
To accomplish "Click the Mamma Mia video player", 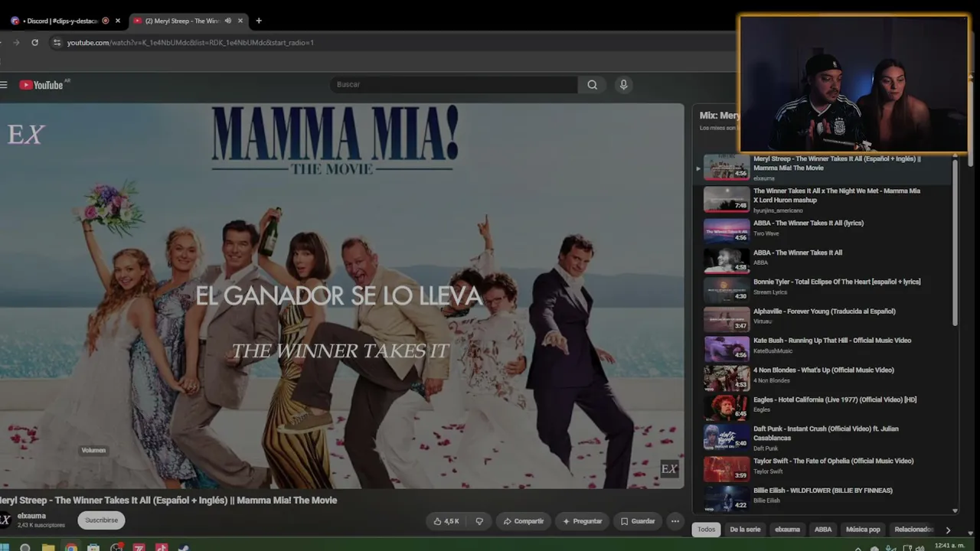I will (341, 296).
